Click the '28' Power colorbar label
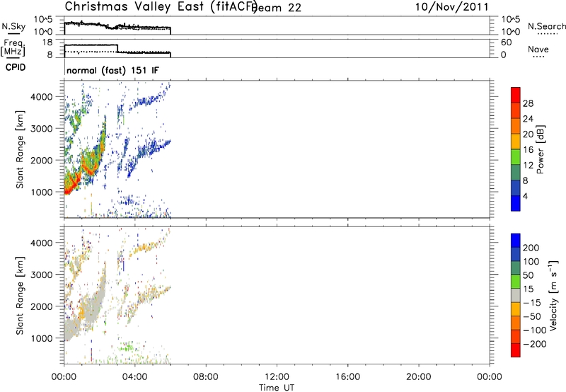 (x=528, y=103)
